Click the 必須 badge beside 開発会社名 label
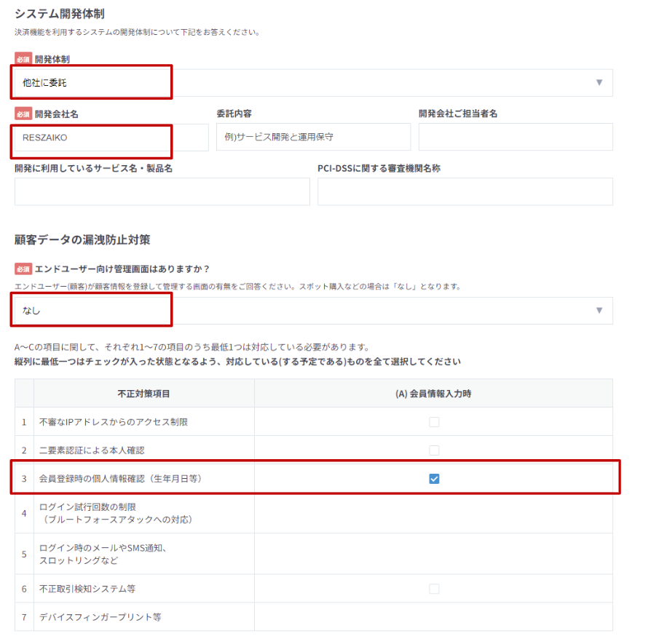Image resolution: width=667 pixels, height=644 pixels. tap(23, 114)
